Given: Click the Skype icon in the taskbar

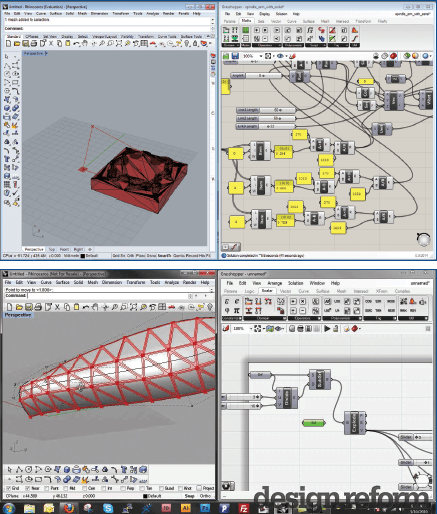Looking at the screenshot, I should [x=108, y=508].
